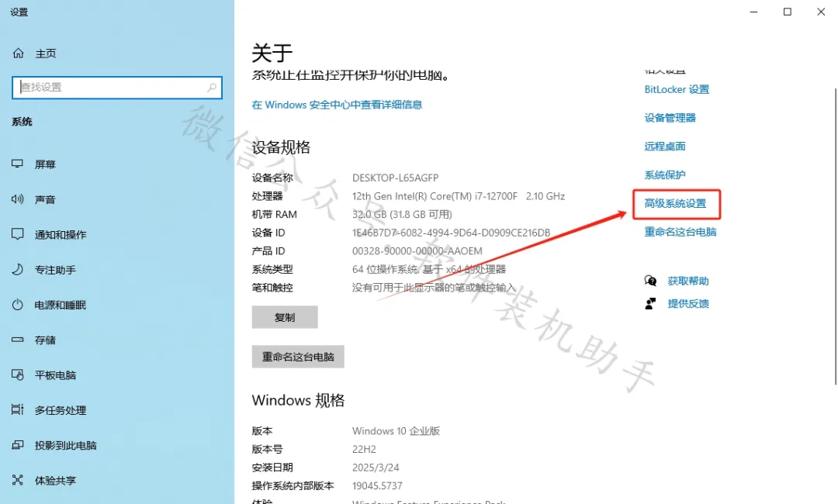
Task: Click the 通知和操作 notification icon
Action: tap(18, 234)
